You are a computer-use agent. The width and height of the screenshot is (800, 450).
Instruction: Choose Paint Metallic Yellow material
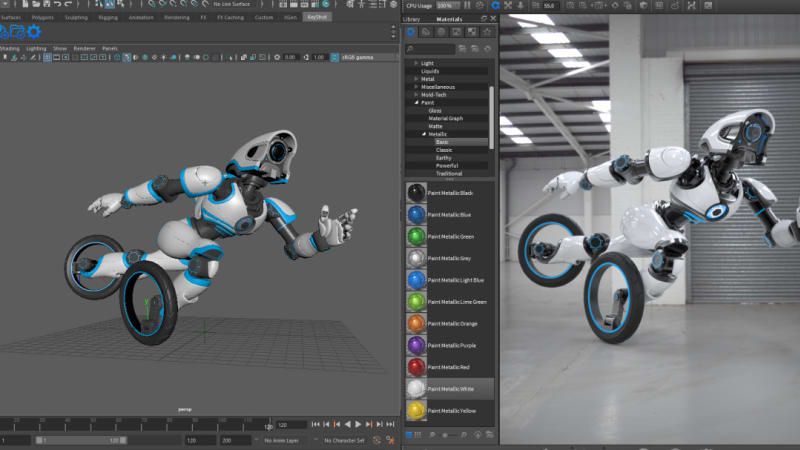tap(449, 411)
